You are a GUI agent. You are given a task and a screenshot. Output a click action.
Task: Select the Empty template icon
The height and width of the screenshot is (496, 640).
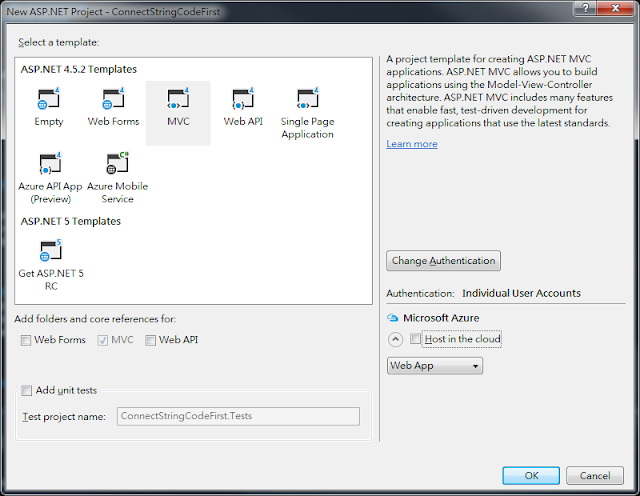coord(49,98)
